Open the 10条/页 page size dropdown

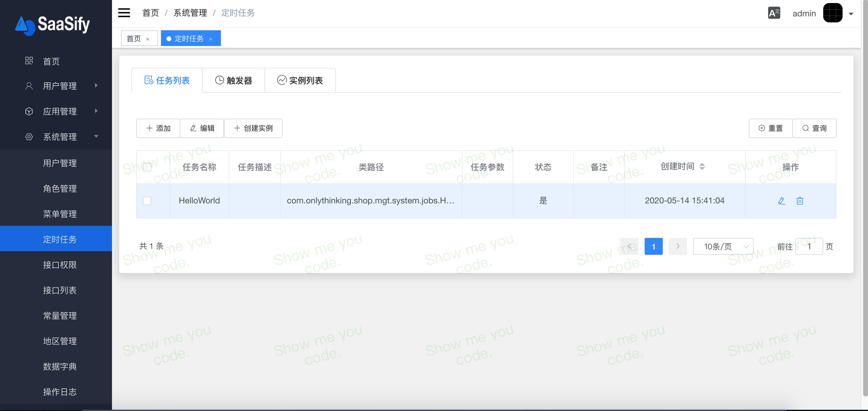[x=723, y=247]
